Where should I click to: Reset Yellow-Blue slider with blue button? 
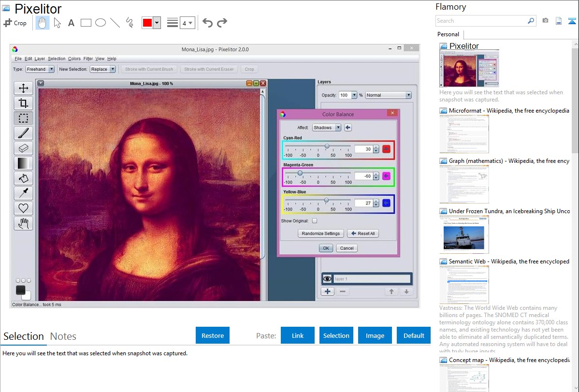386,203
